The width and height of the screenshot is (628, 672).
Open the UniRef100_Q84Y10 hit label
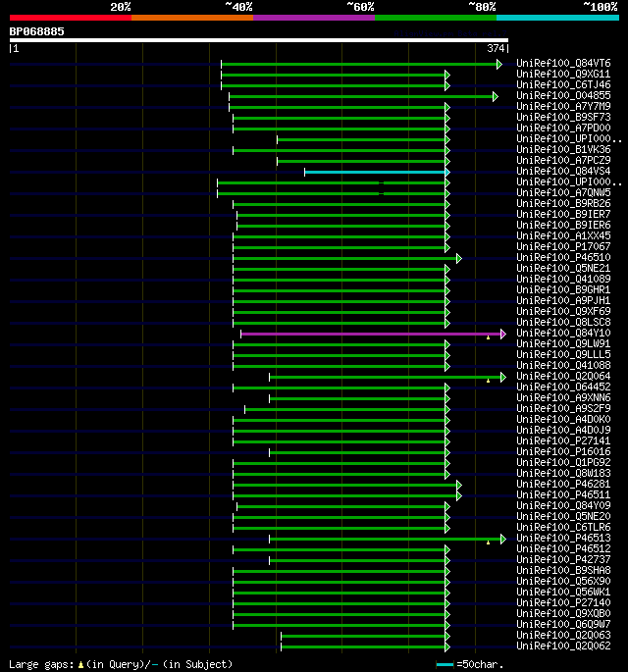coord(563,333)
